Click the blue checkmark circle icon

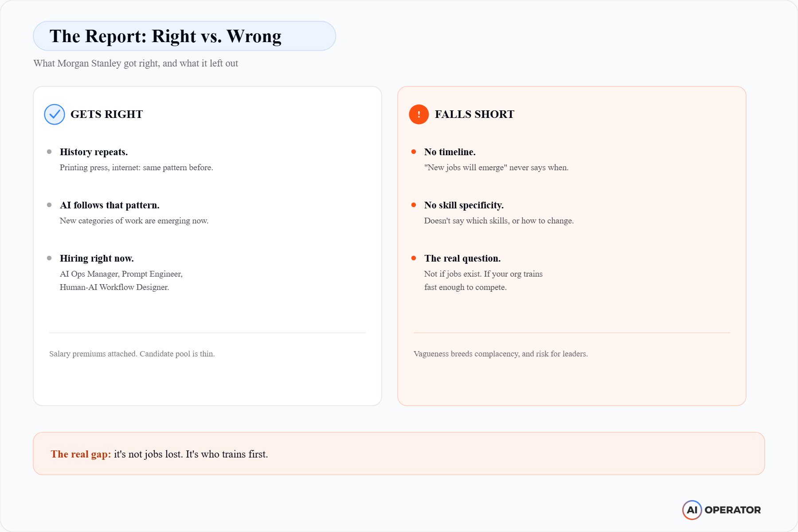click(x=55, y=114)
